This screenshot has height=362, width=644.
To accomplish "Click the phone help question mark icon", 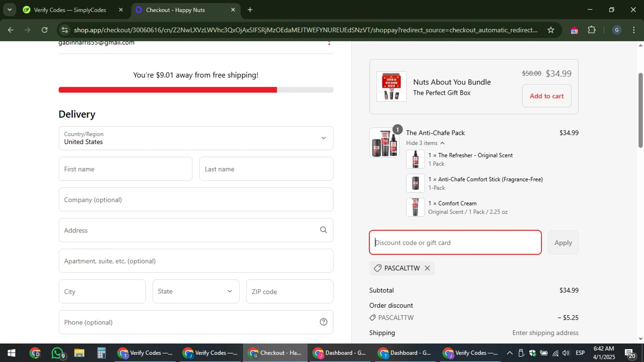I will click(x=323, y=322).
